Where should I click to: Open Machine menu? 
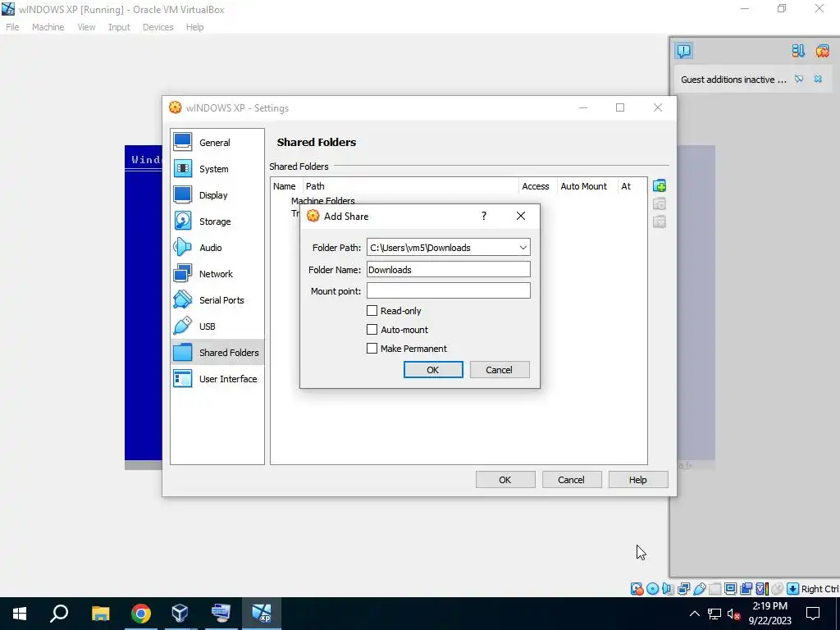tap(48, 27)
